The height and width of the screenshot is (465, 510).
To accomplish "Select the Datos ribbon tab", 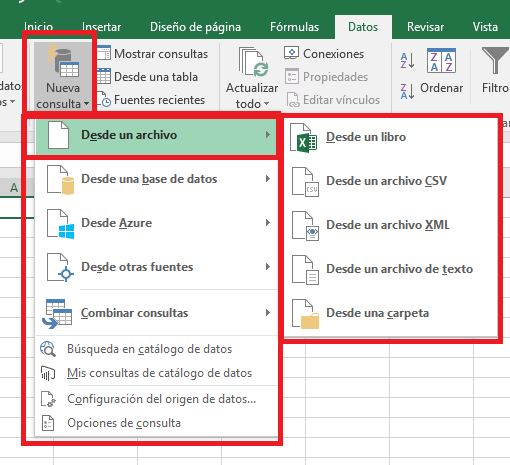I will [363, 27].
